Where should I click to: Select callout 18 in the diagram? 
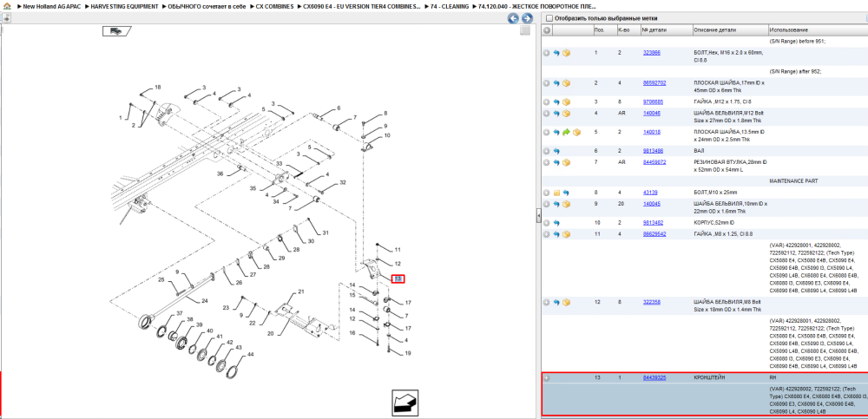[x=158, y=88]
